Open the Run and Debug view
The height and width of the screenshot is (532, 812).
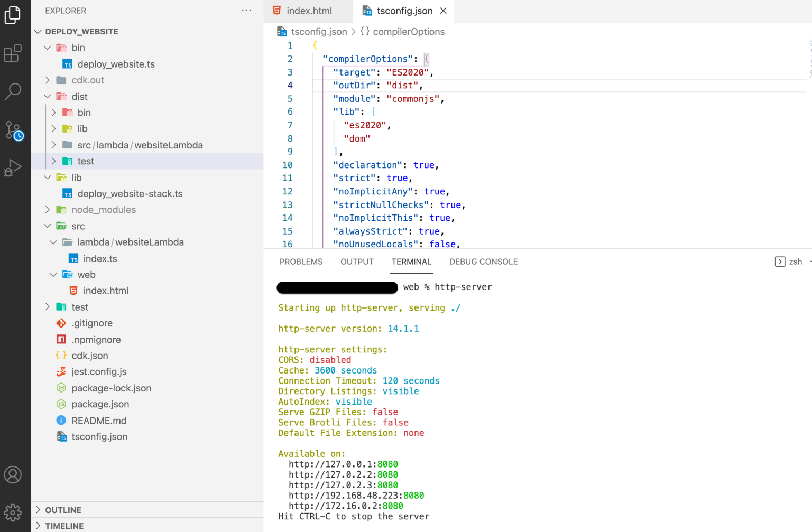(14, 167)
